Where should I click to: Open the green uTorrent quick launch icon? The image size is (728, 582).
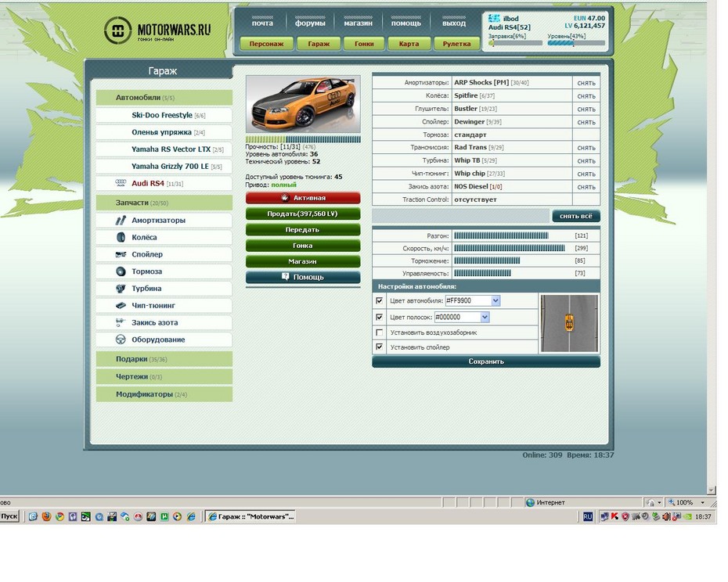(164, 516)
